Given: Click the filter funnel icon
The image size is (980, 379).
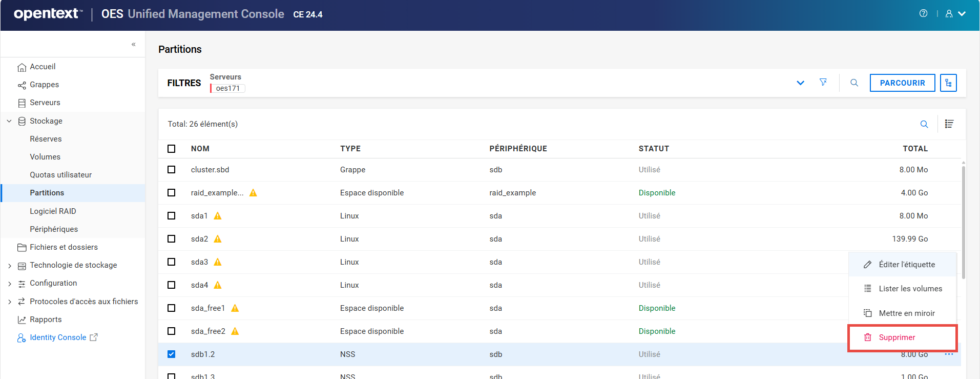Looking at the screenshot, I should point(823,83).
